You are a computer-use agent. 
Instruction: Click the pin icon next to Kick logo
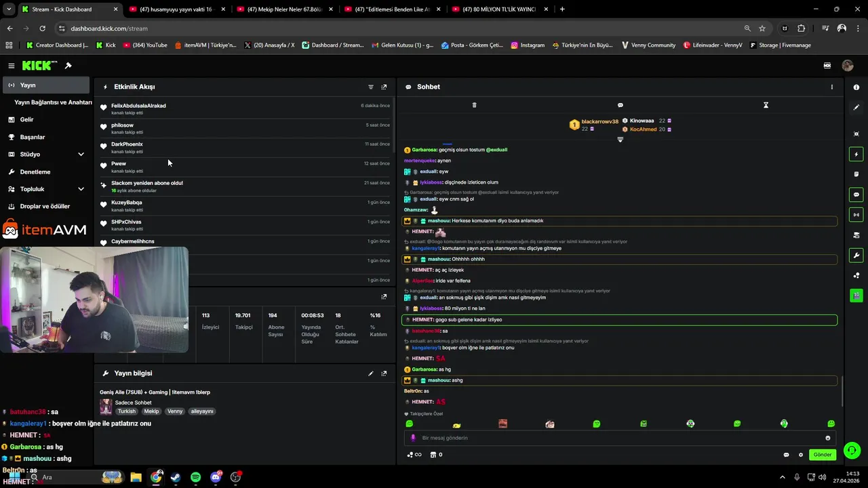pos(68,66)
